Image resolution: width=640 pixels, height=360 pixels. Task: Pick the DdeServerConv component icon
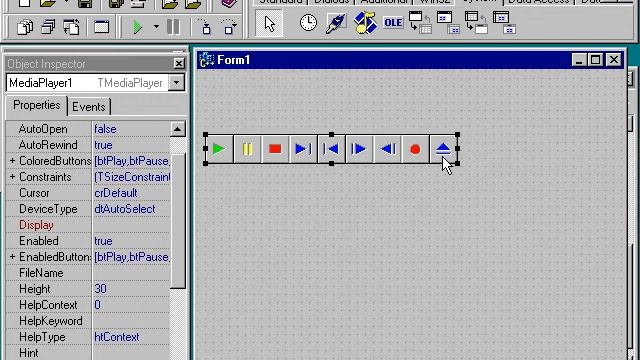click(x=476, y=23)
